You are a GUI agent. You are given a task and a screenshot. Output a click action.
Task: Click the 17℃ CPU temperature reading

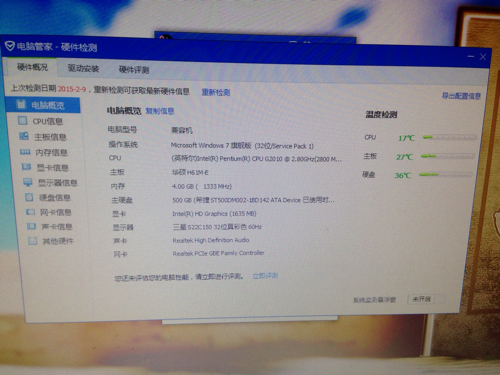point(406,138)
